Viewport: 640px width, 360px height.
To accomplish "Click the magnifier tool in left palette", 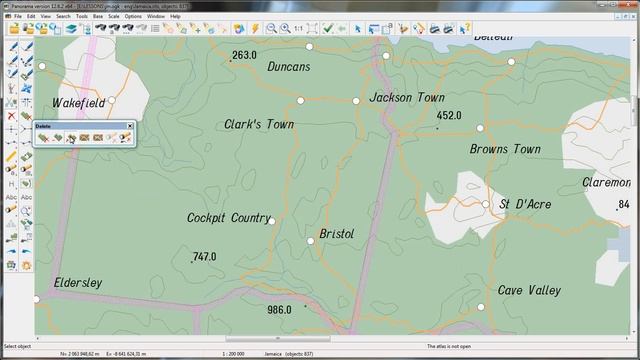I will 26,211.
